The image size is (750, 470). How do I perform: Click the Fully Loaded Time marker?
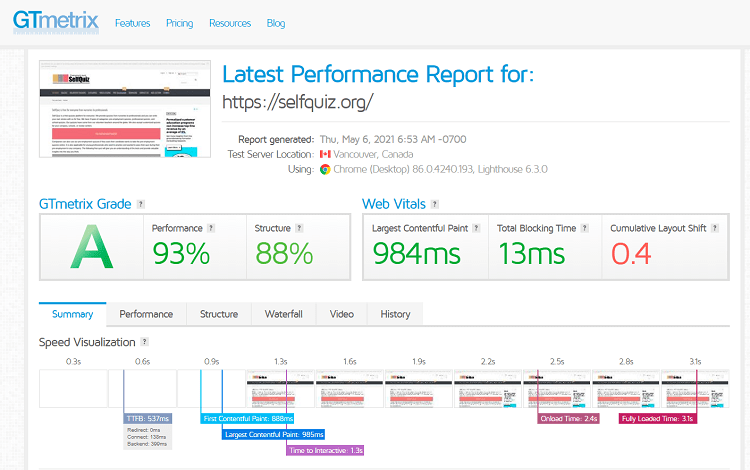pyautogui.click(x=657, y=418)
